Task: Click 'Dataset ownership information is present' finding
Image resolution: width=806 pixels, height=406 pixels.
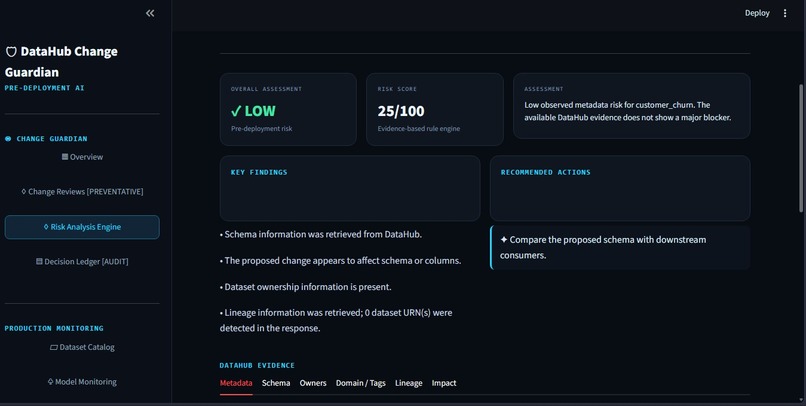Action: 305,287
